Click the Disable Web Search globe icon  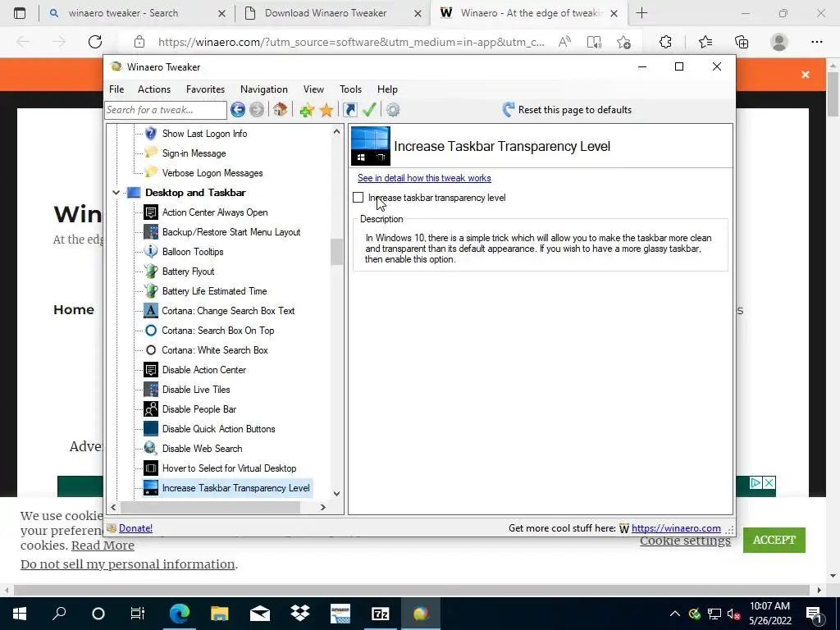coord(151,449)
